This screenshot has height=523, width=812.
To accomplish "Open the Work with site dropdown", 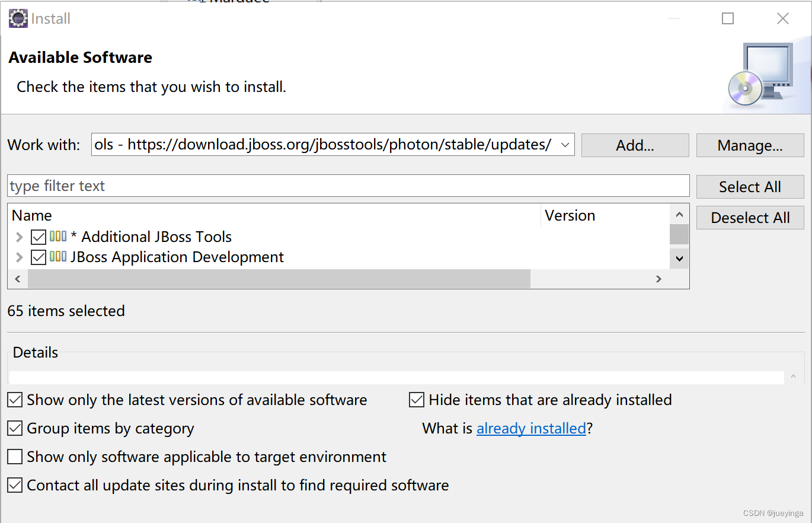I will (x=564, y=145).
